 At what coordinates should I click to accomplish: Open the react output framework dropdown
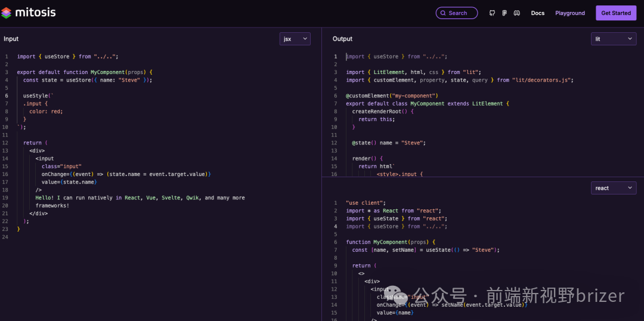[614, 188]
